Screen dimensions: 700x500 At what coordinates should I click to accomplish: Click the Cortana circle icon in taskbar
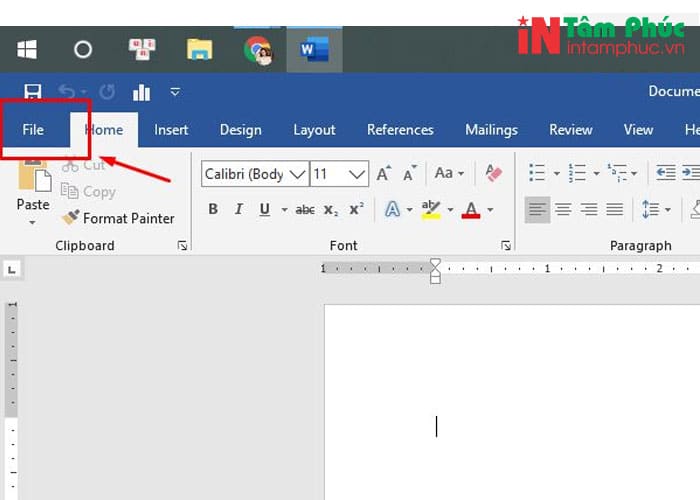coord(83,49)
